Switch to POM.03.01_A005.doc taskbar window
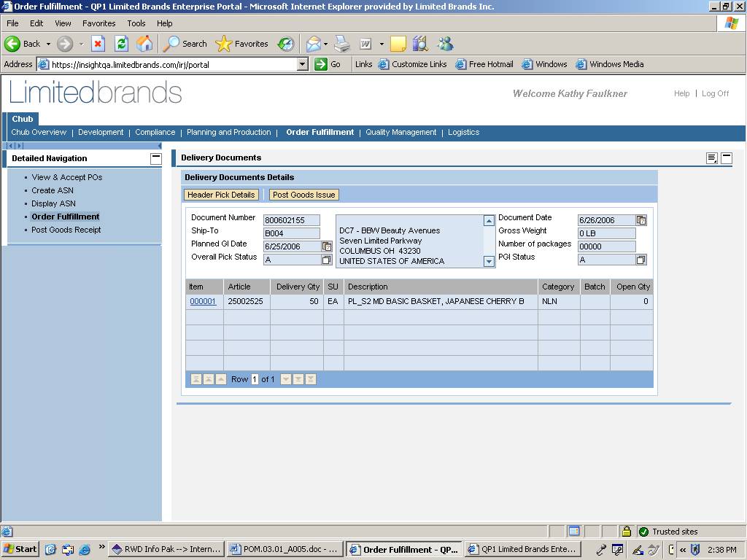Viewport: 747px width, 560px height. click(x=284, y=549)
